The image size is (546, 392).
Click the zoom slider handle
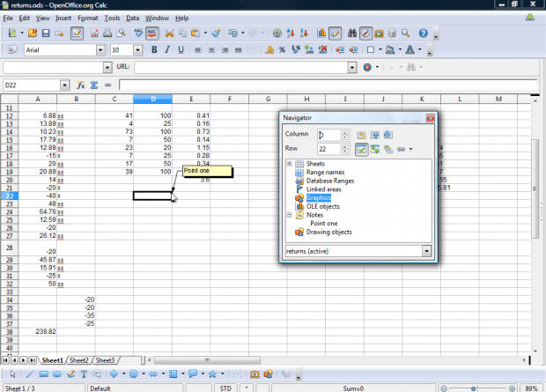click(473, 388)
